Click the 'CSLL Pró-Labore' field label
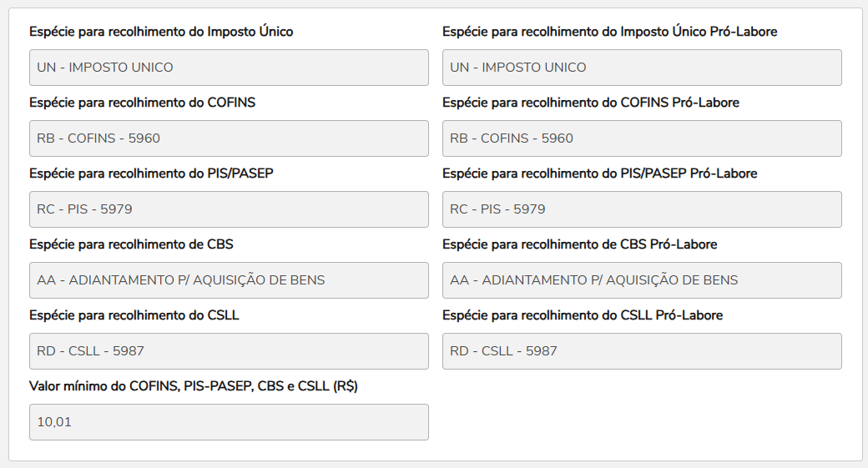 coord(582,315)
